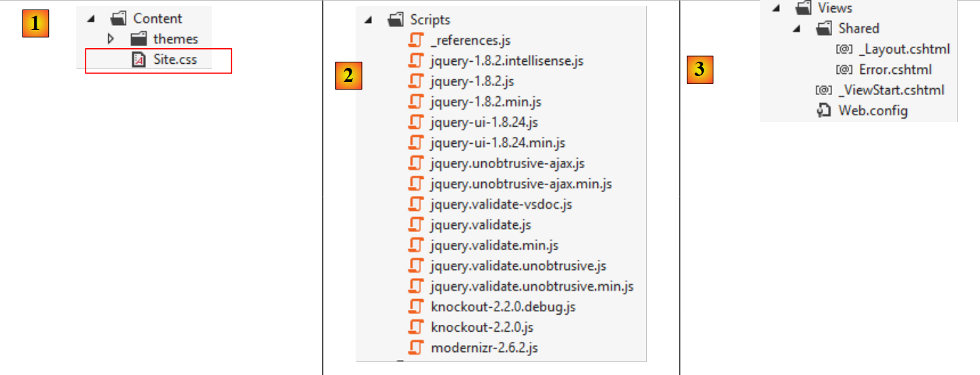980x375 pixels.
Task: Select Error.cshtml in Shared folder
Action: click(x=894, y=70)
